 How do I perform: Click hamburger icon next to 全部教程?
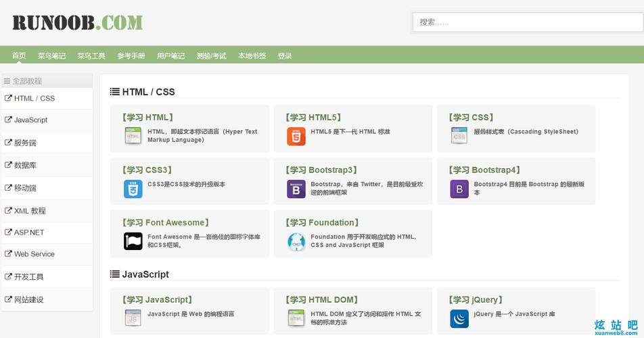7,81
